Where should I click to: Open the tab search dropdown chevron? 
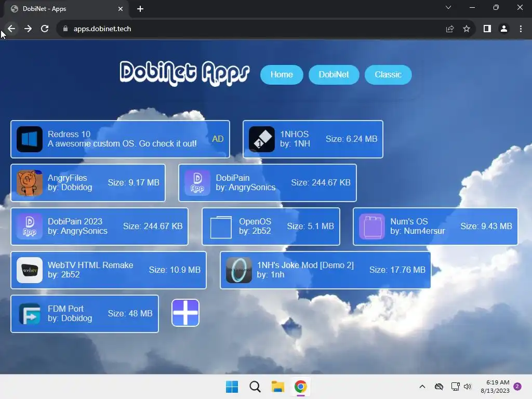[448, 7]
